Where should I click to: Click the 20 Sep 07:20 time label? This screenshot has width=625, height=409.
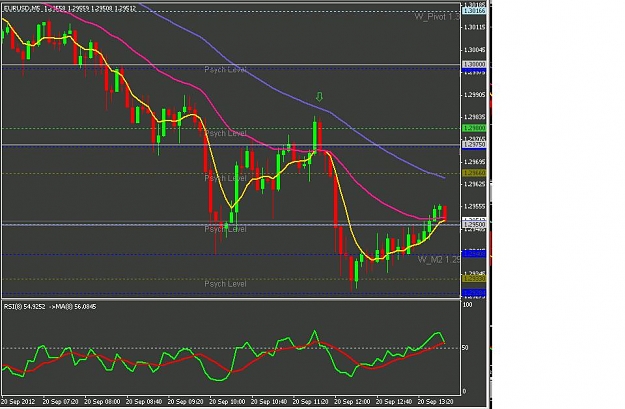pyautogui.click(x=60, y=401)
